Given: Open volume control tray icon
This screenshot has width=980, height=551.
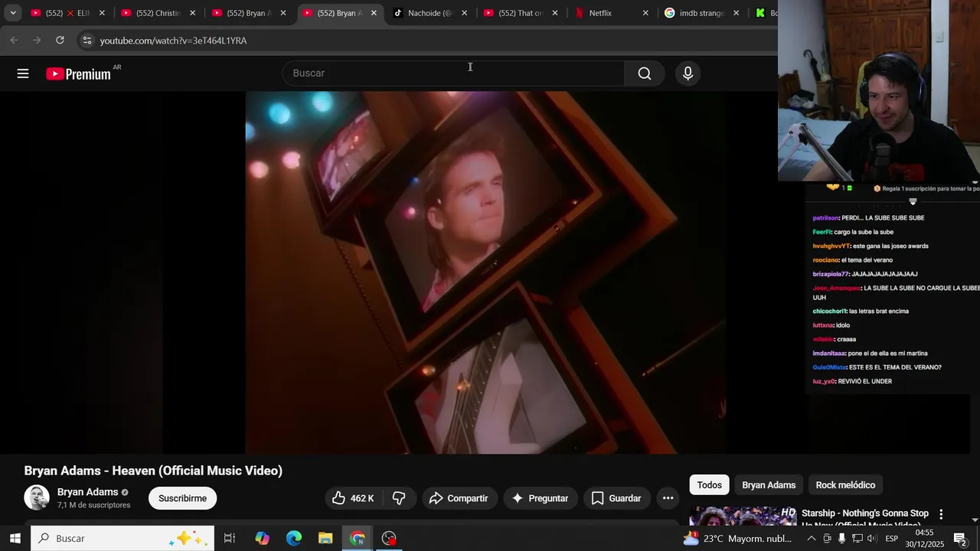Looking at the screenshot, I should [x=871, y=538].
